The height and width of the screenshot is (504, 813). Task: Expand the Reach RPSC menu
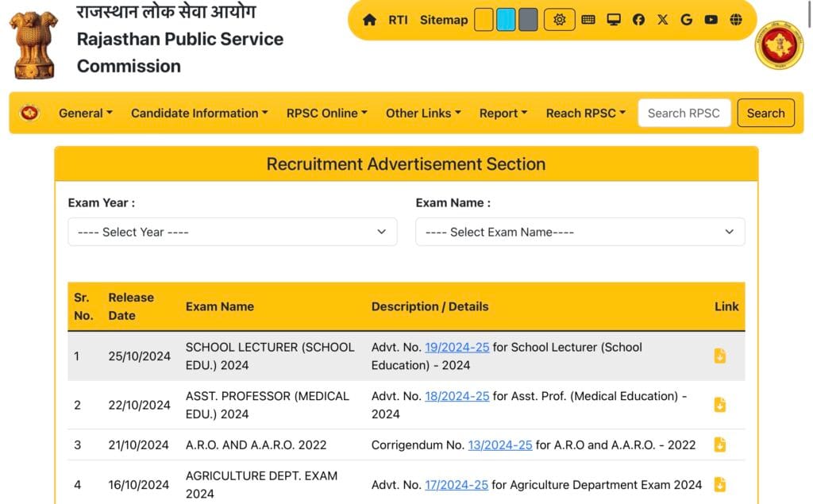(x=586, y=113)
